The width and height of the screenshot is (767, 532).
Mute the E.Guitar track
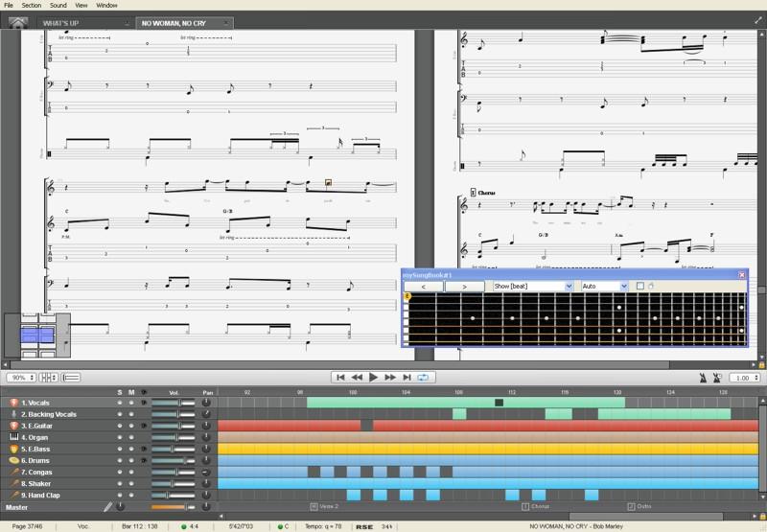pos(131,426)
